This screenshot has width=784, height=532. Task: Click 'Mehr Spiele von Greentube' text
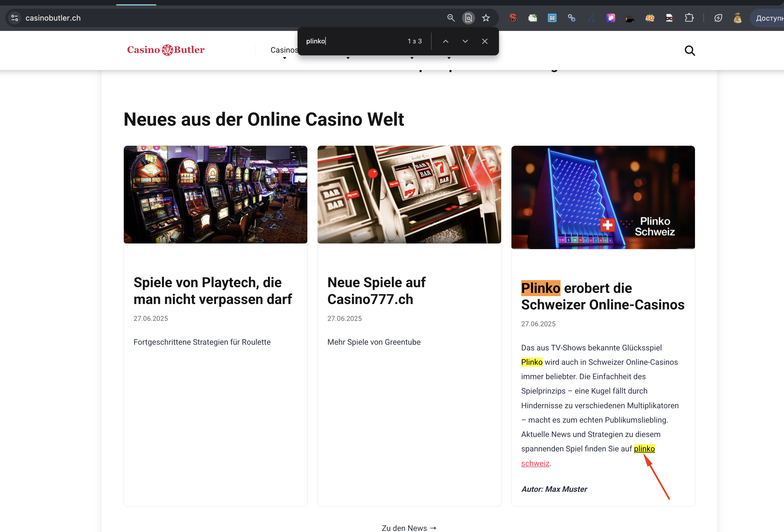[374, 342]
